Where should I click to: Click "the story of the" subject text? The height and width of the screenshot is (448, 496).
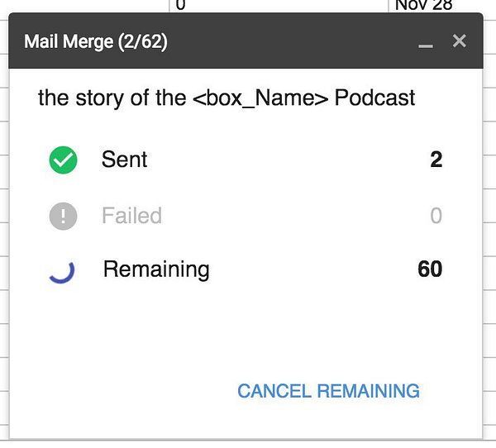coord(112,98)
